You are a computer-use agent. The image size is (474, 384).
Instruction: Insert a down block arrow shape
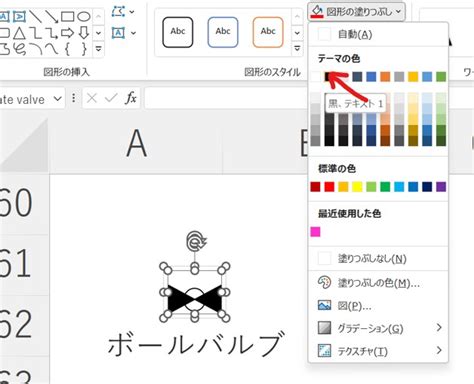pos(84,33)
